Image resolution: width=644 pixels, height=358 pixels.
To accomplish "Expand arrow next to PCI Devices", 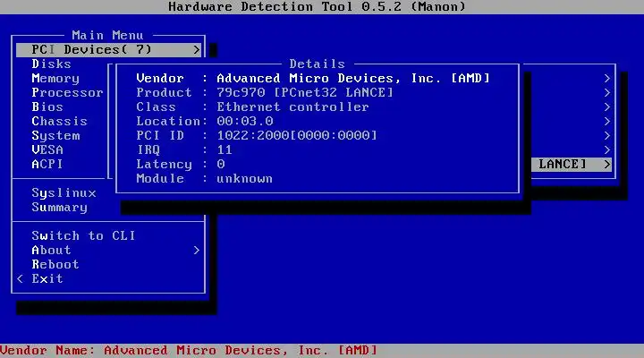I will pyautogui.click(x=196, y=50).
